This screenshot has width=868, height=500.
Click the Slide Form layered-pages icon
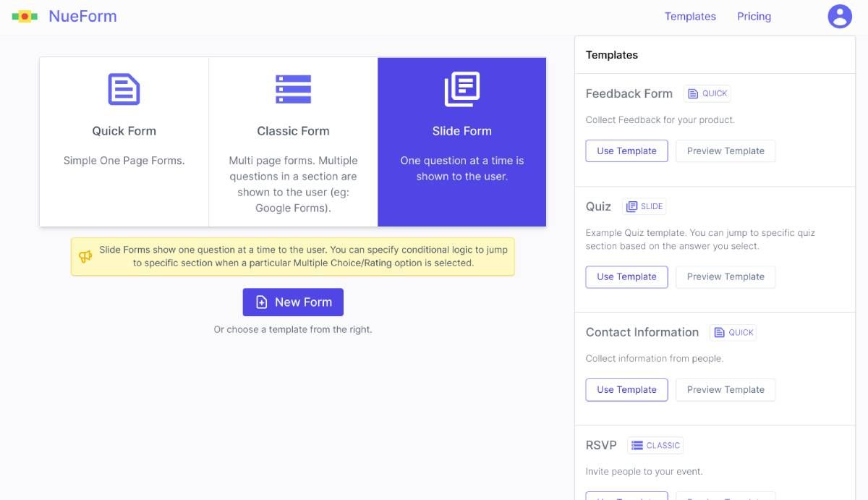tap(461, 89)
